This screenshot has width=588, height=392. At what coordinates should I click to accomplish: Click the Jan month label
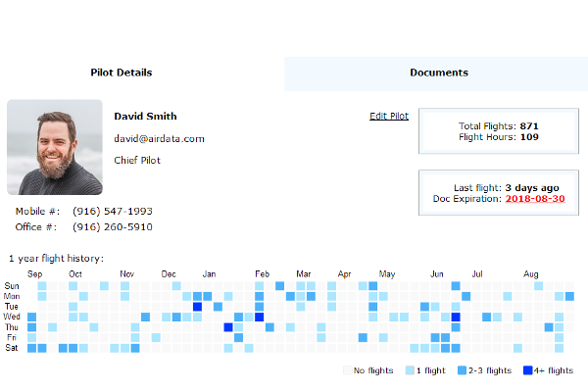[210, 274]
